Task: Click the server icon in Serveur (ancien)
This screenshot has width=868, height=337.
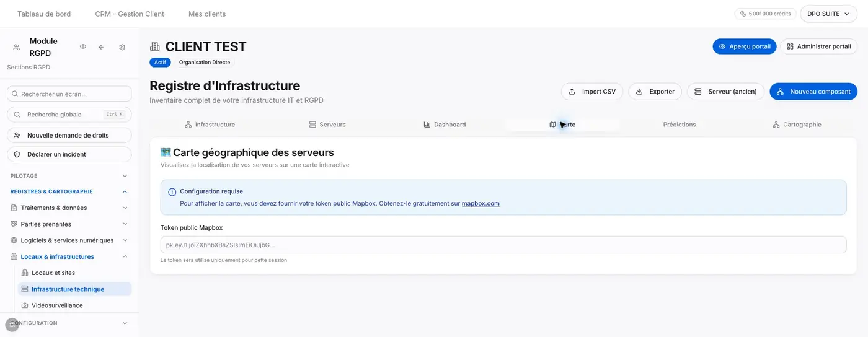Action: point(697,92)
